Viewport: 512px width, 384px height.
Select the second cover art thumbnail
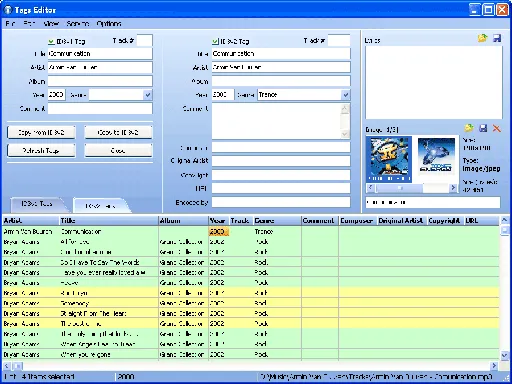pyautogui.click(x=436, y=156)
